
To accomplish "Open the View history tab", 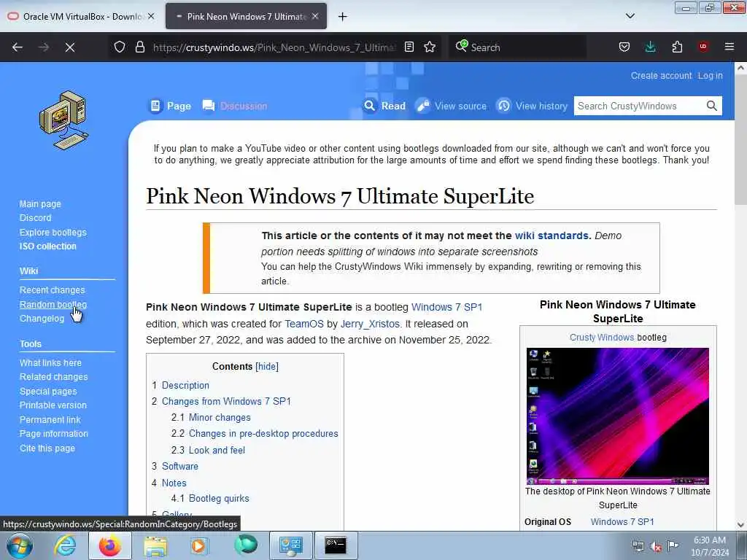I will [x=532, y=106].
